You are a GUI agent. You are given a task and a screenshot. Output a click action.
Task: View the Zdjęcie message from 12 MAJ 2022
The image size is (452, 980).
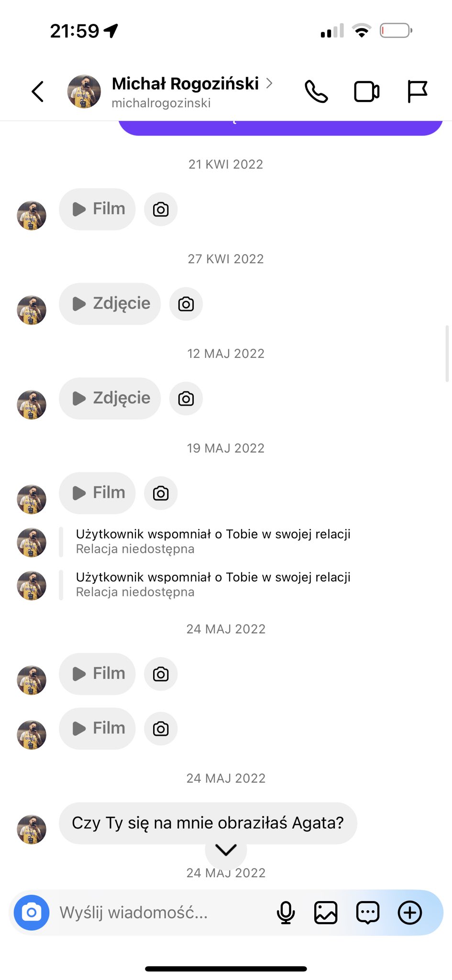pyautogui.click(x=110, y=399)
